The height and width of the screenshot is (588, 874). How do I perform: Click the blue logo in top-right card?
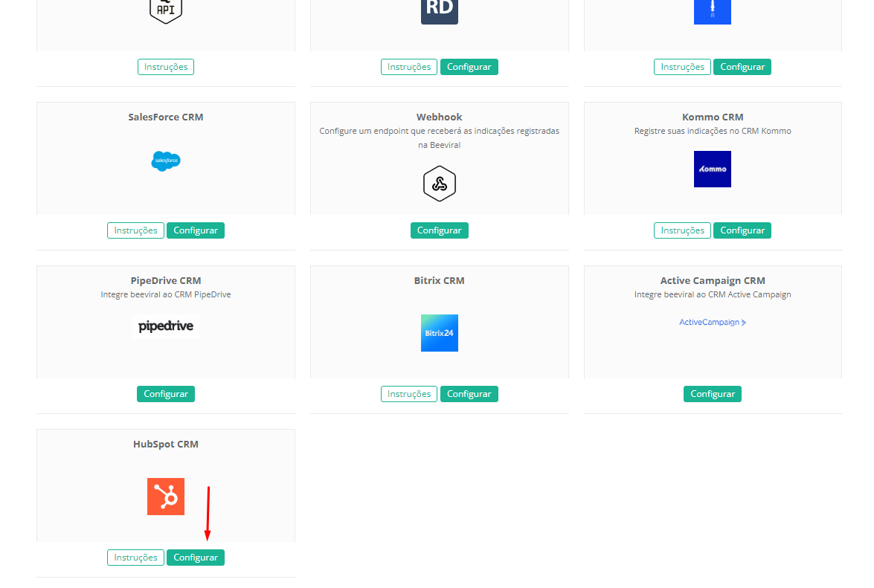(x=713, y=12)
